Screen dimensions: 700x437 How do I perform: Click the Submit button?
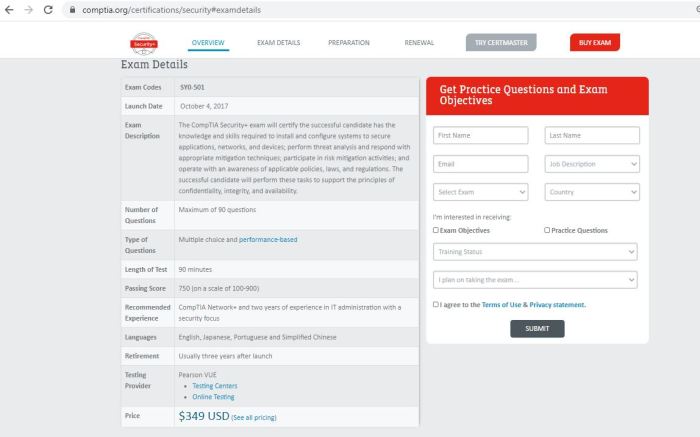pyautogui.click(x=537, y=328)
